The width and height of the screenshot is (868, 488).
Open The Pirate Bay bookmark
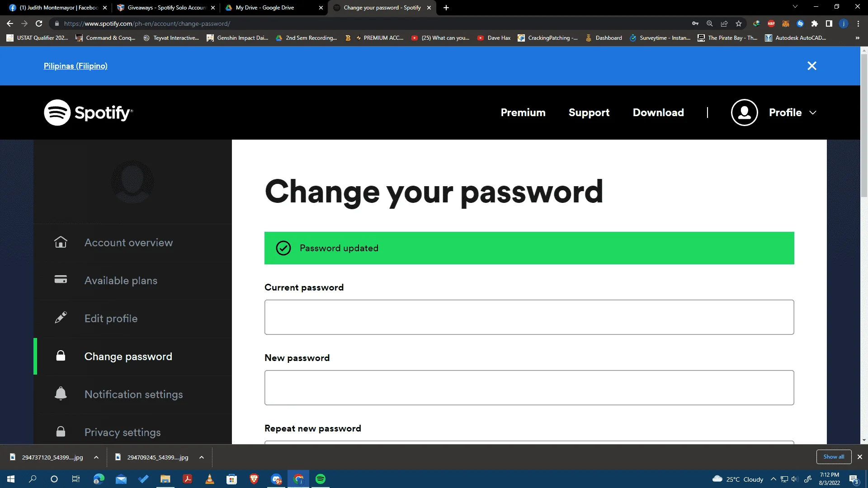tap(727, 38)
